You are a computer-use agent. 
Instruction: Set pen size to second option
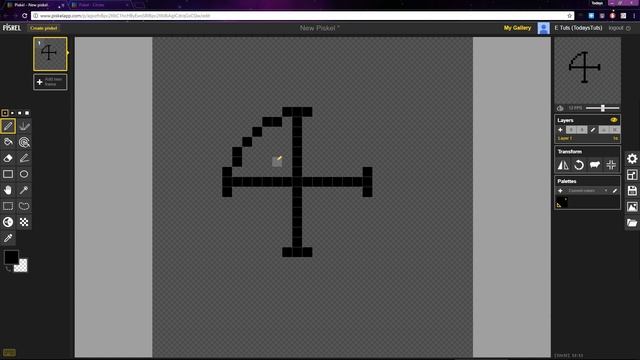[12, 113]
